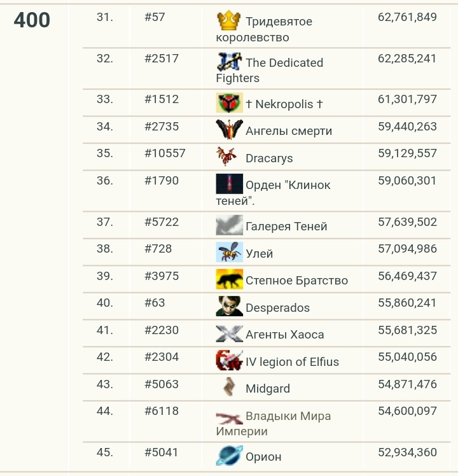Click the planet icon of Орион
Screen dimensions: 458x476
point(229,456)
